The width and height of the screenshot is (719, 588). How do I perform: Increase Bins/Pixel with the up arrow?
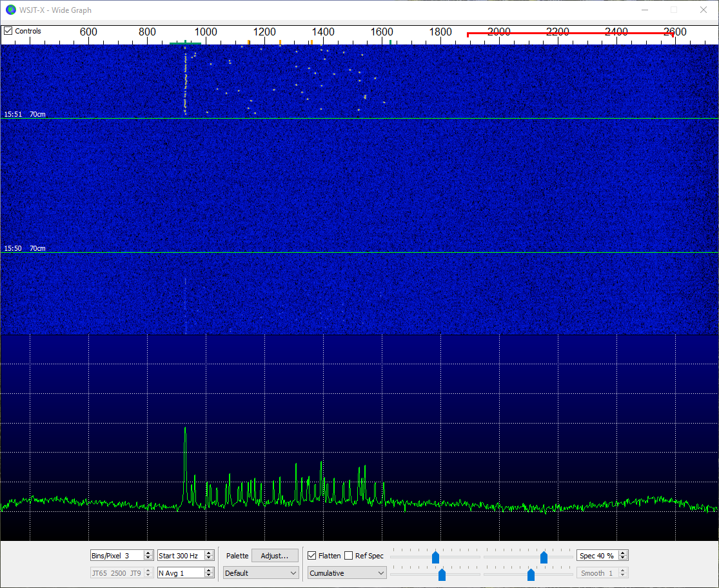coord(148,553)
